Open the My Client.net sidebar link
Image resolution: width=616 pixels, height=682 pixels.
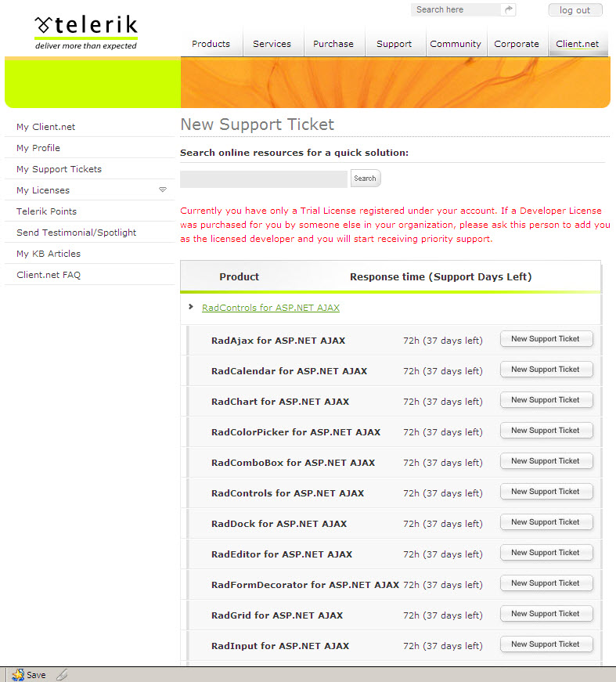[x=45, y=127]
